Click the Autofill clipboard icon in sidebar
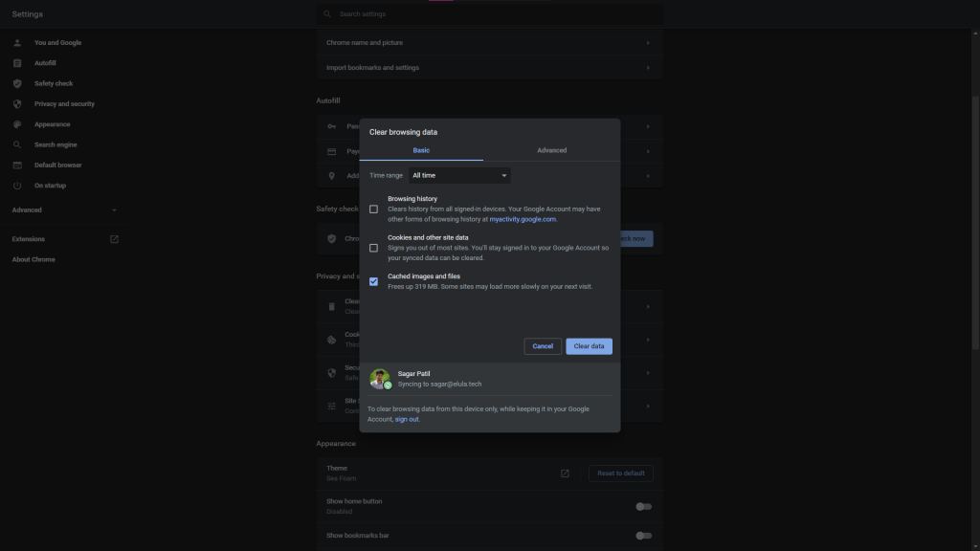 (17, 63)
